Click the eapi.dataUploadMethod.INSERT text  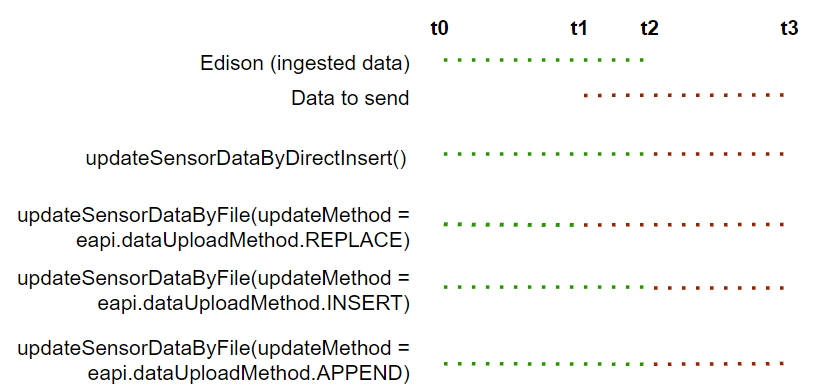coord(253,304)
